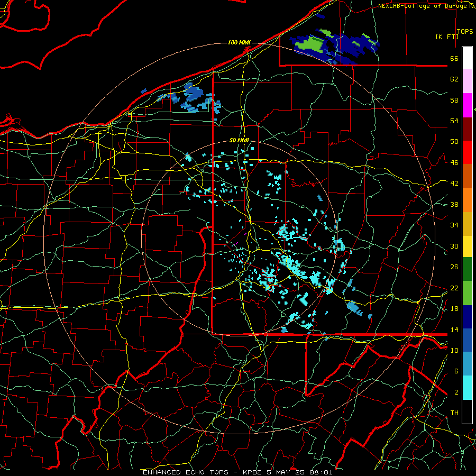Image resolution: width=476 pixels, height=476 pixels.
Task: Click the 50 NMI range ring label
Action: [x=239, y=140]
